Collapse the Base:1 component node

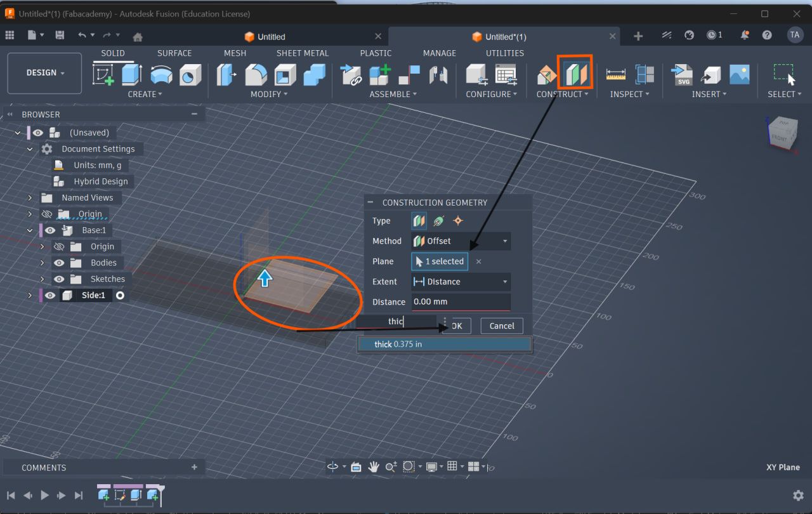click(30, 230)
